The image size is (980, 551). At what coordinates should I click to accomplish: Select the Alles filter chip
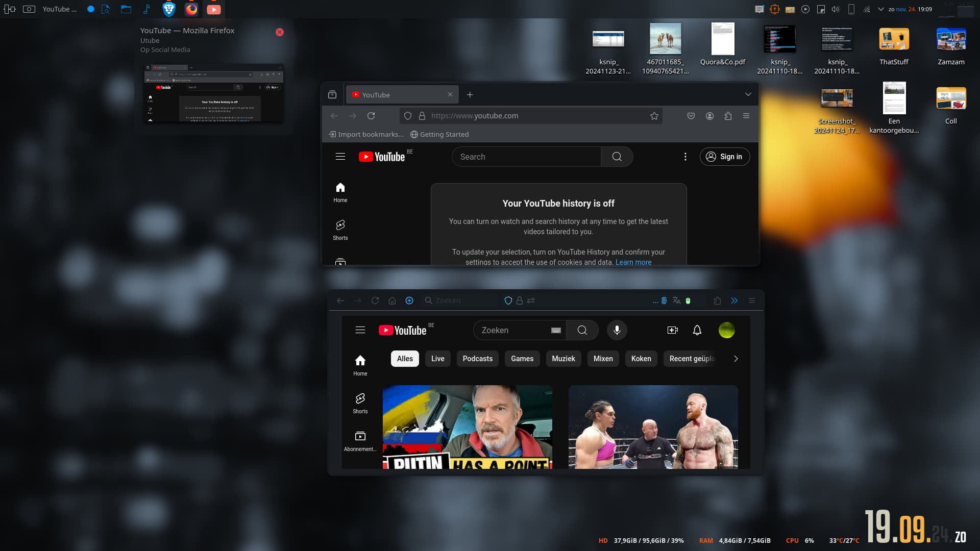pos(405,359)
